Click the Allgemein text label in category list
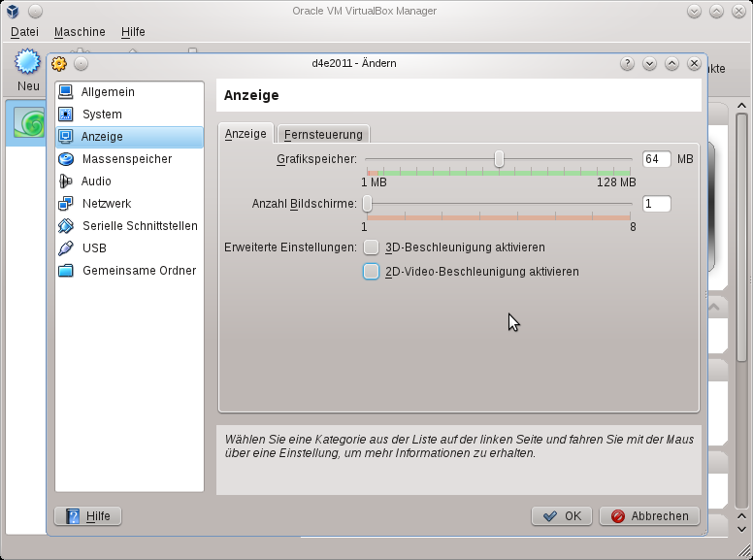Image resolution: width=753 pixels, height=560 pixels. point(108,92)
